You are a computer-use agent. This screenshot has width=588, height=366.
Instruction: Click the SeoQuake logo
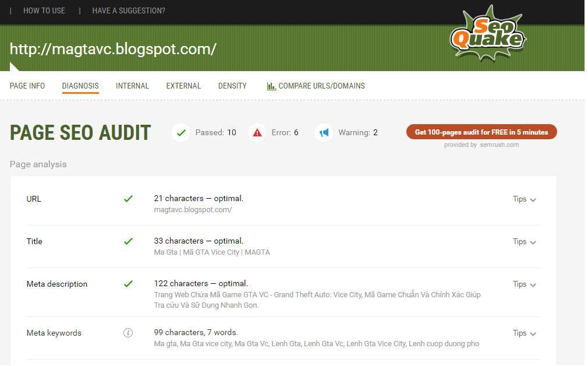coord(488,33)
